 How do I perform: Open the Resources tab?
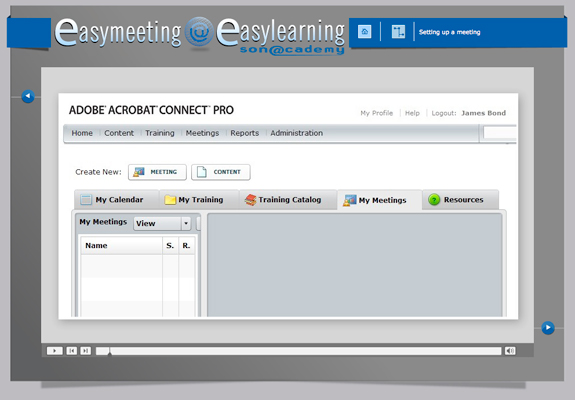[x=461, y=200]
